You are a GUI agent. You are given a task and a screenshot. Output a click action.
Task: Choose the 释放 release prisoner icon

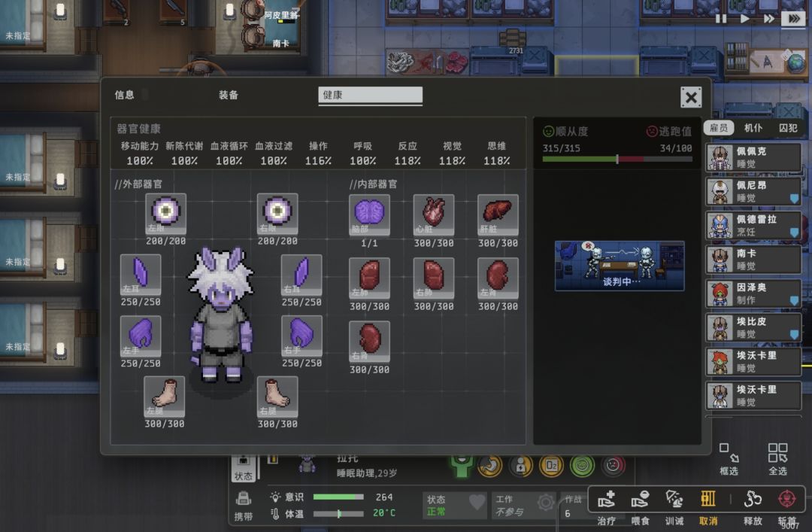click(x=753, y=500)
